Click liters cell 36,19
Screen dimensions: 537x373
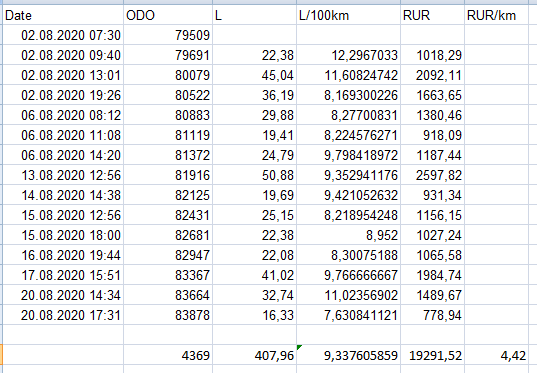(x=254, y=95)
